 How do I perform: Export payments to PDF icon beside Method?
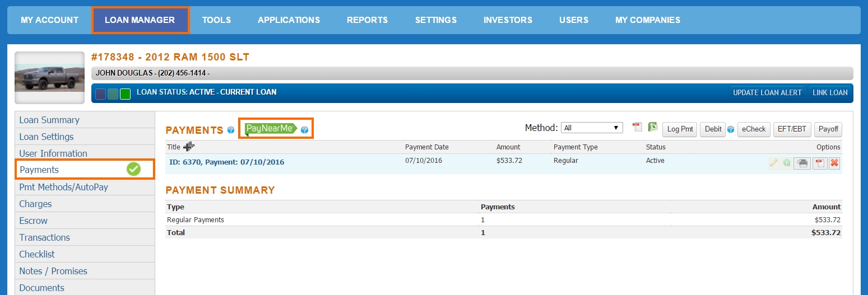coord(637,127)
